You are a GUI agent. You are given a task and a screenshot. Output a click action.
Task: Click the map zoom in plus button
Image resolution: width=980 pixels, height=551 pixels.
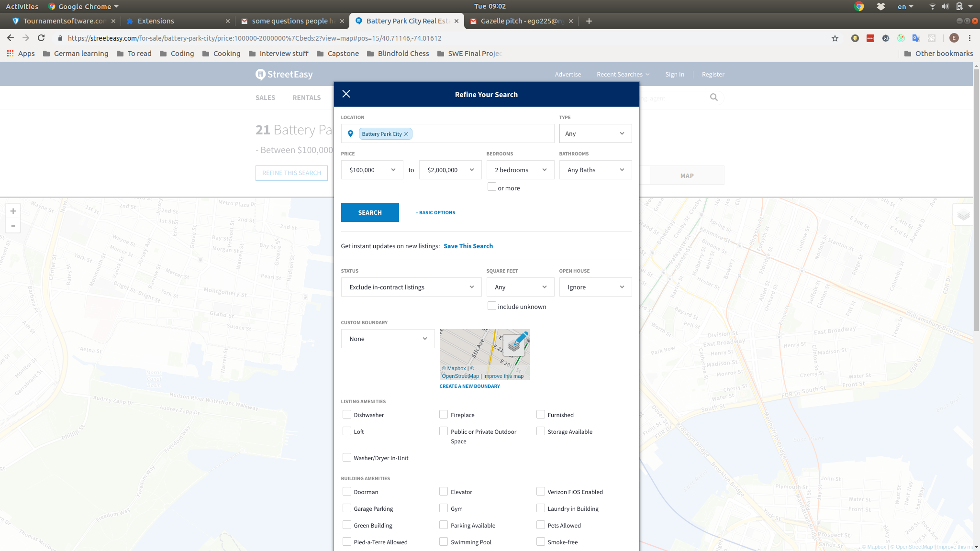point(13,211)
